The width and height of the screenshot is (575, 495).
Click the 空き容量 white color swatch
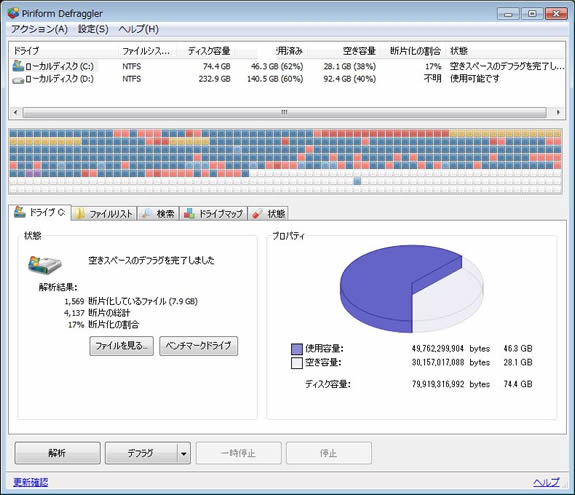click(297, 363)
